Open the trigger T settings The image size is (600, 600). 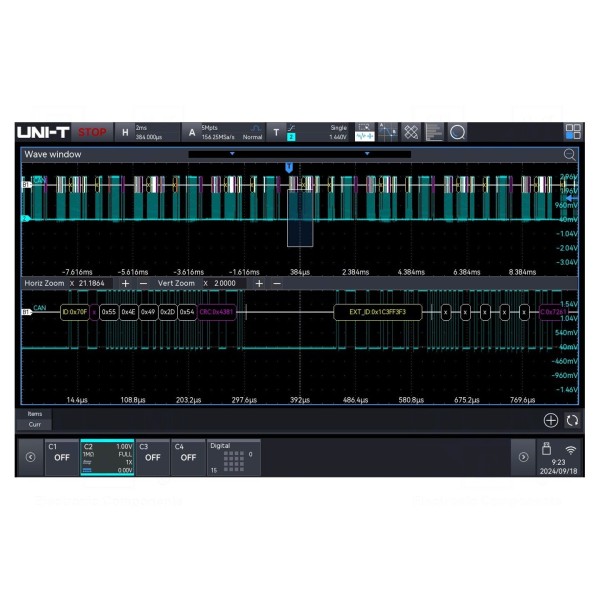[276, 132]
